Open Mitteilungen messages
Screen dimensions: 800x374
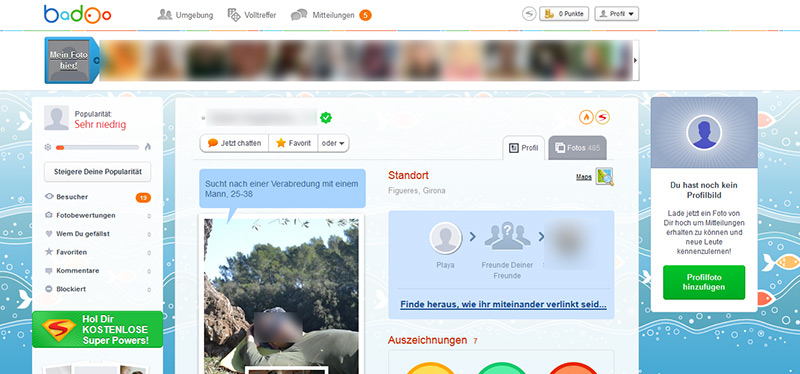click(323, 15)
